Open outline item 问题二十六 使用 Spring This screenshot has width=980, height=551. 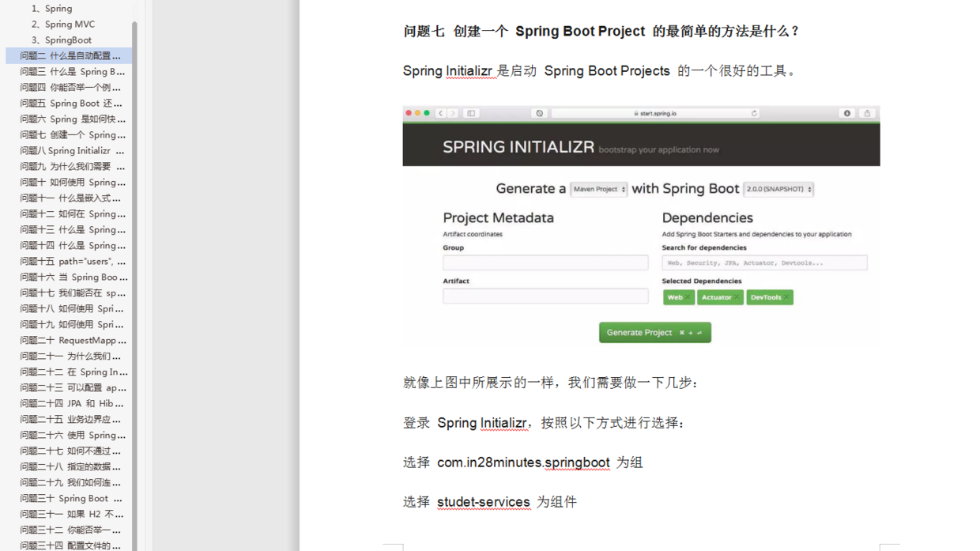pos(73,435)
